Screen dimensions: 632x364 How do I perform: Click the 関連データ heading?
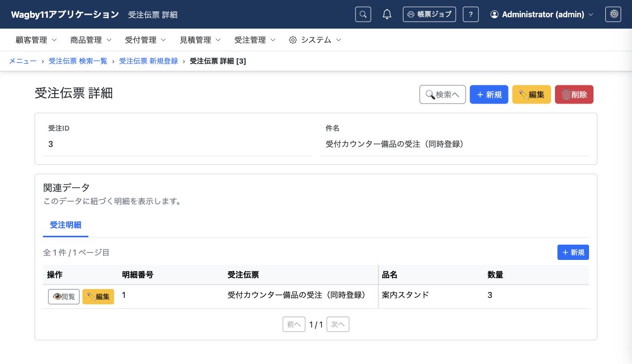pos(67,187)
